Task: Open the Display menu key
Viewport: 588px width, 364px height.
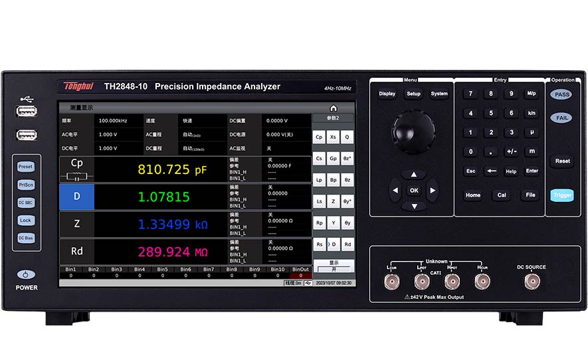Action: click(387, 94)
